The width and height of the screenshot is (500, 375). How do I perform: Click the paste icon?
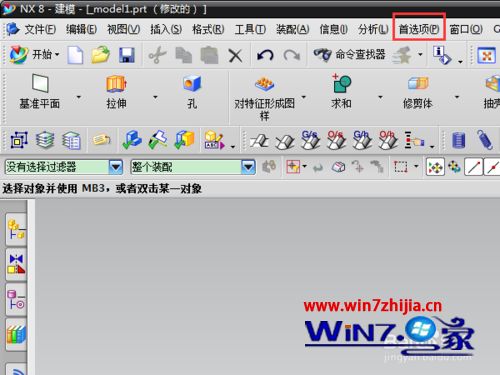209,55
